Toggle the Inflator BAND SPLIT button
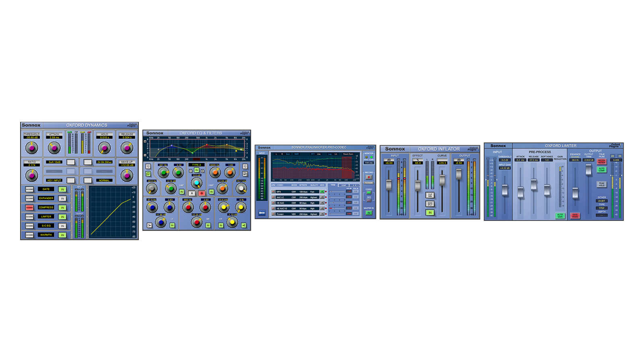Screen dimensions: 644x362 (430, 204)
